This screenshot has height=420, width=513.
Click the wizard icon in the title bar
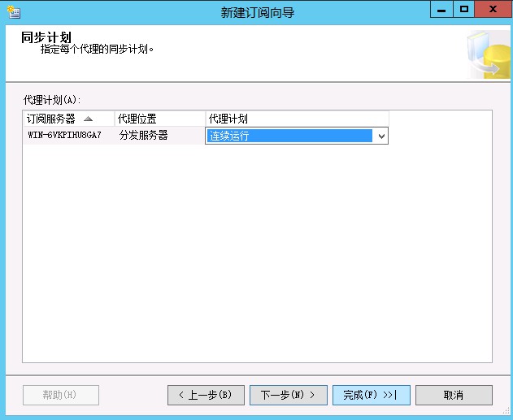click(x=12, y=12)
